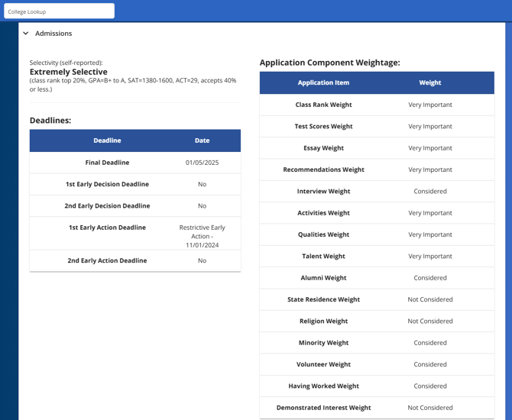Click the Deadline column header
Image resolution: width=512 pixels, height=420 pixels.
(107, 141)
